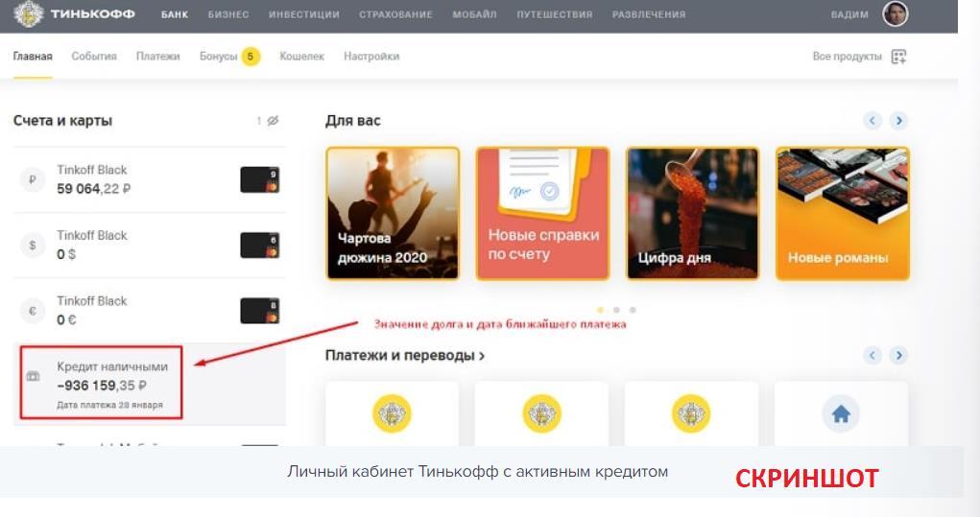Open the Бизнес section

click(228, 14)
